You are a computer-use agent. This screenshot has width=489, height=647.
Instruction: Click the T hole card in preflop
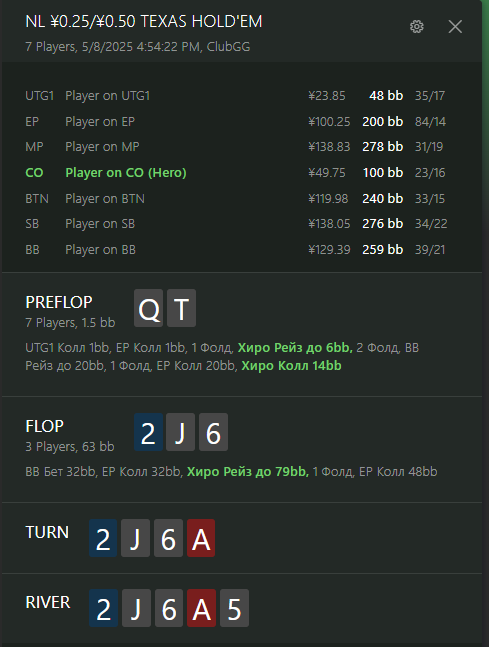[182, 308]
